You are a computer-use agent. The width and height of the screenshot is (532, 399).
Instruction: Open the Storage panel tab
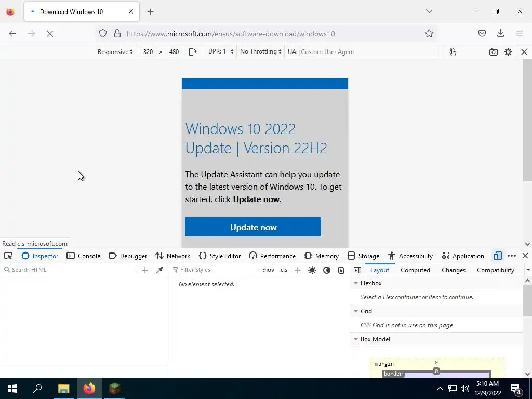click(363, 256)
